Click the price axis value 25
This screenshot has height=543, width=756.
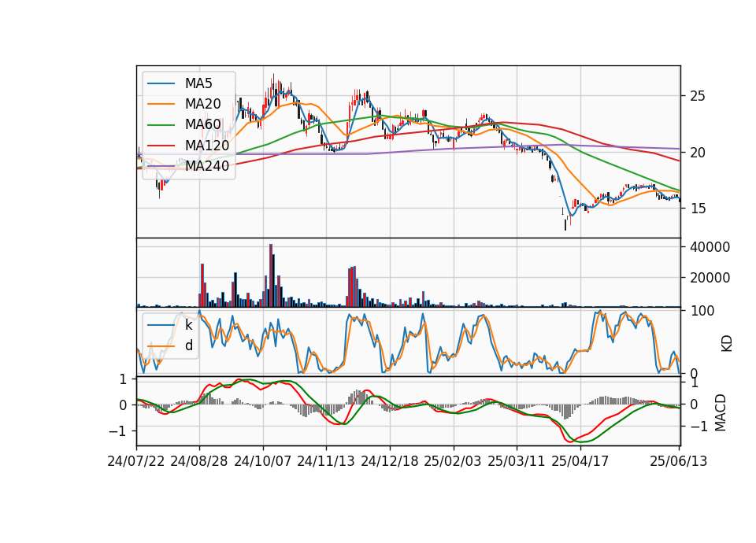[x=698, y=96]
